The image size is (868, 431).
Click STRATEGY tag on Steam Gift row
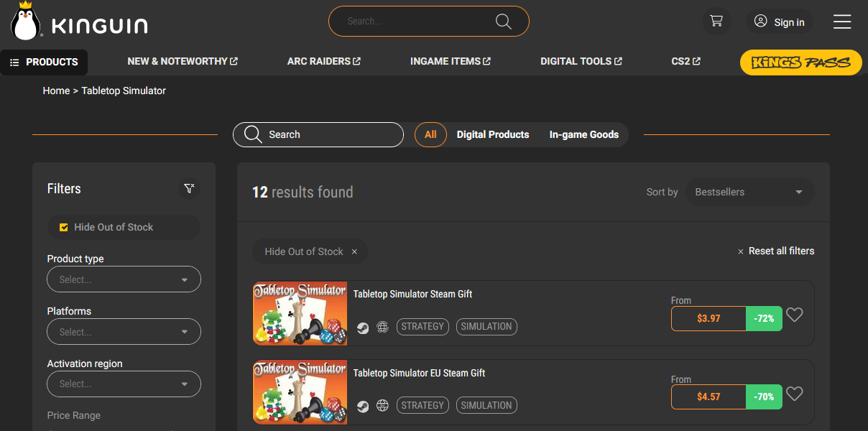[x=423, y=327]
